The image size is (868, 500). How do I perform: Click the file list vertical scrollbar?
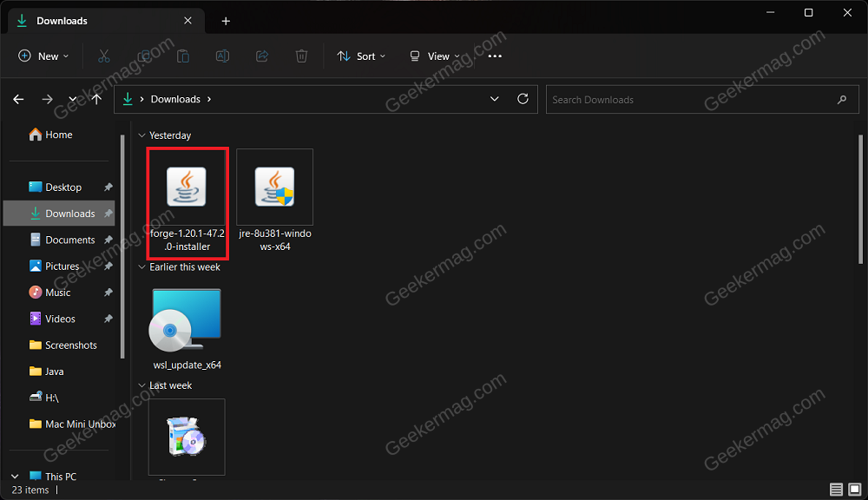pyautogui.click(x=860, y=200)
